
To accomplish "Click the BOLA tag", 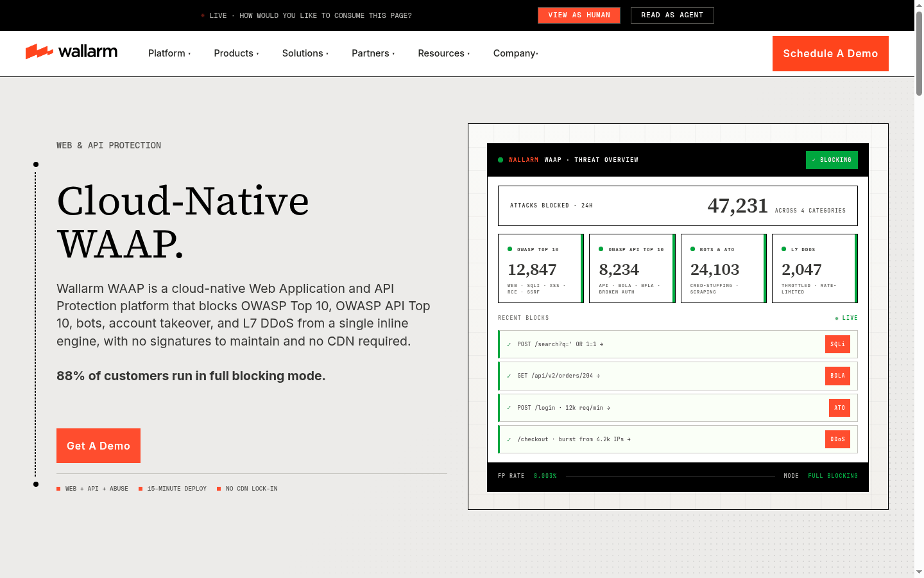I will (837, 376).
